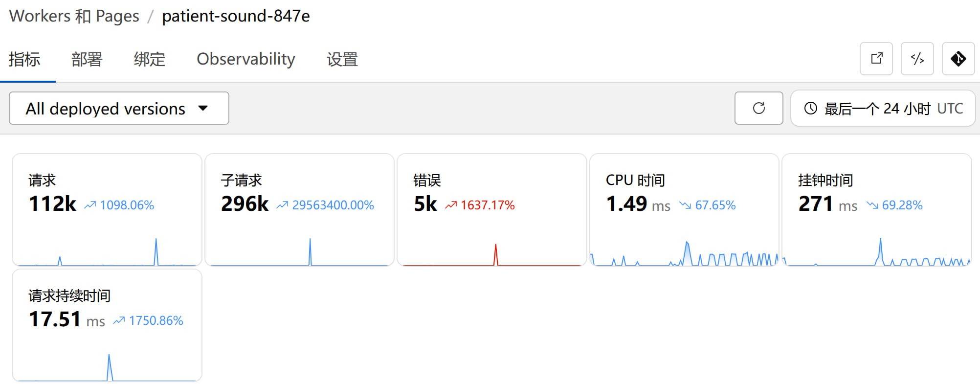The image size is (980, 384).
Task: Click the red trend arrow beside 1637.17%
Action: 450,205
